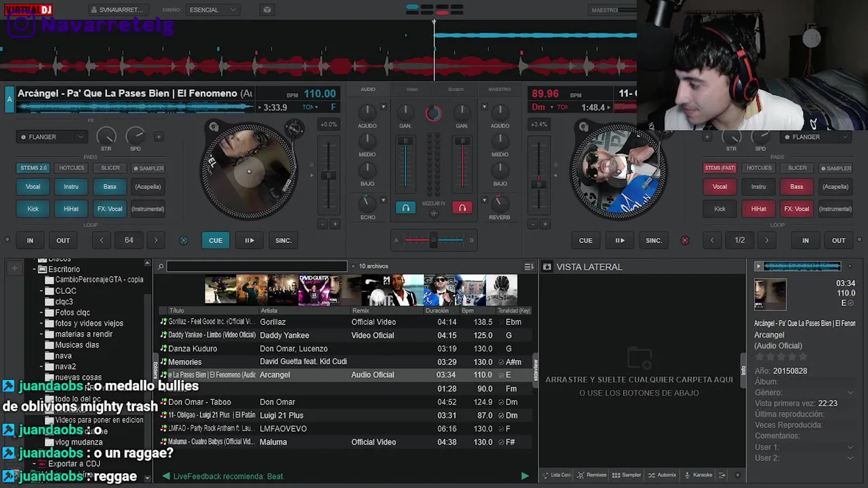Open the browser list options menu icon
Image resolution: width=868 pixels, height=488 pixels.
pos(529,266)
